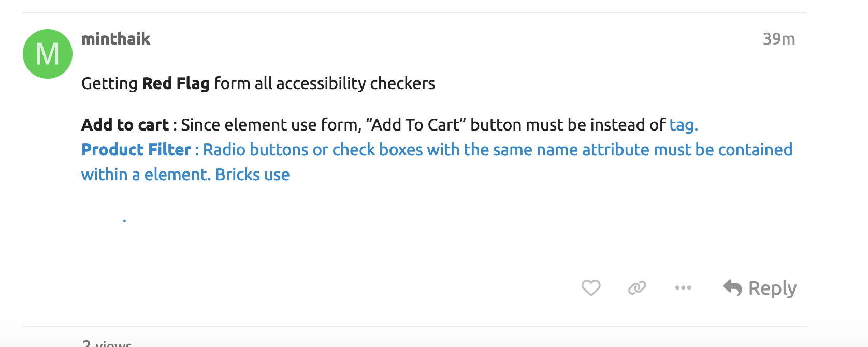This screenshot has height=347, width=868.
Task: Click the bold "Red Flag" text
Action: click(x=176, y=83)
